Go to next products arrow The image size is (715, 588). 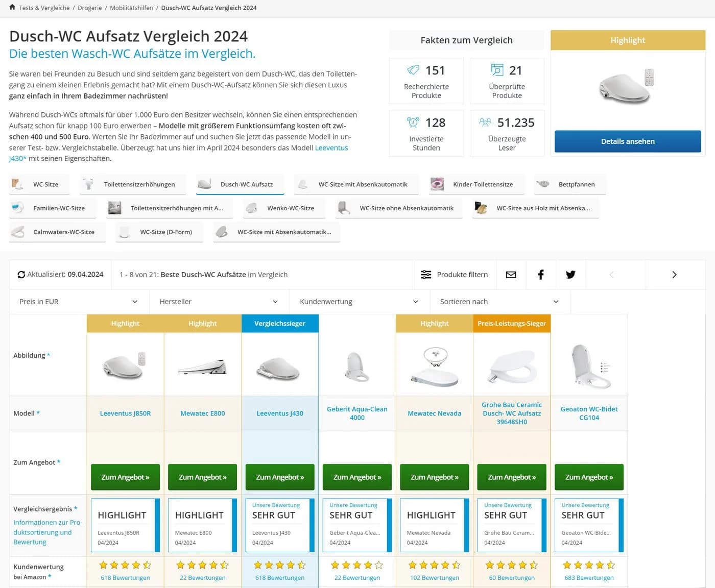pyautogui.click(x=674, y=275)
